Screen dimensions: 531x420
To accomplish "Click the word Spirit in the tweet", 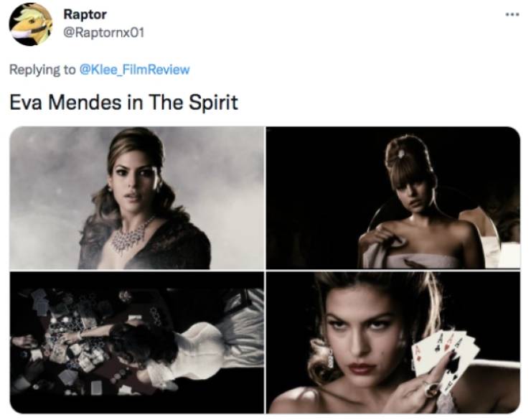I will [x=213, y=102].
